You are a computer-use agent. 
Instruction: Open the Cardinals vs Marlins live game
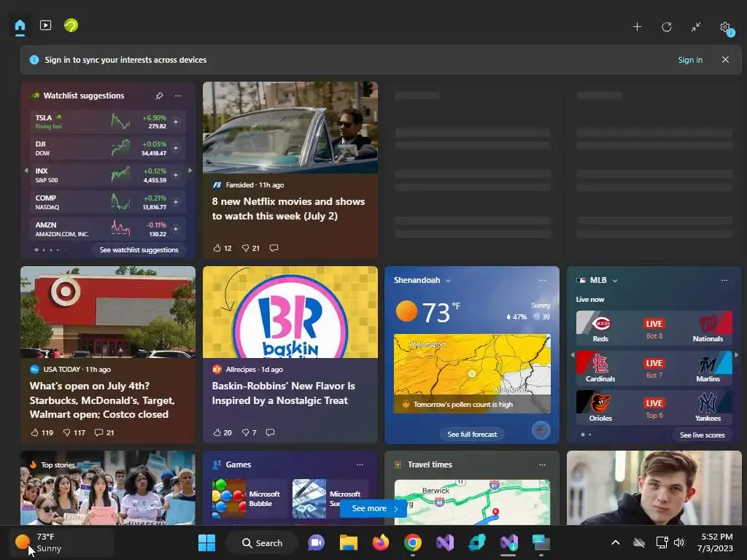654,367
